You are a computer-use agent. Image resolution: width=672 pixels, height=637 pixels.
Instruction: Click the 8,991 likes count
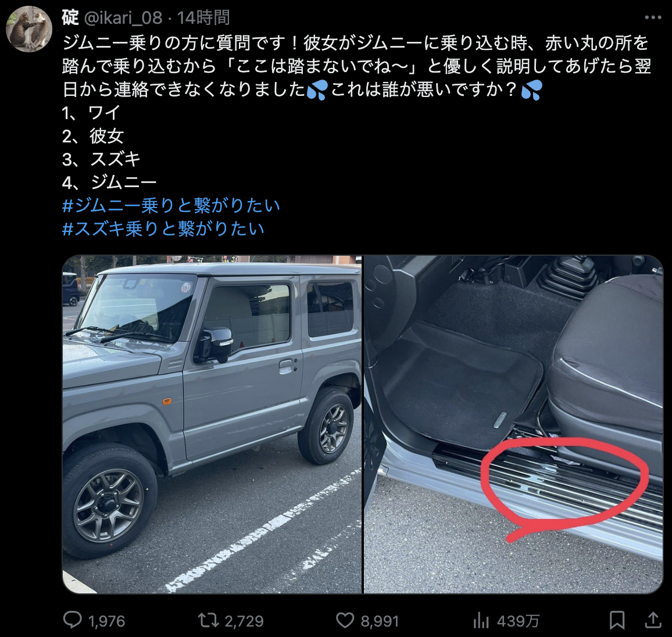coord(380,621)
